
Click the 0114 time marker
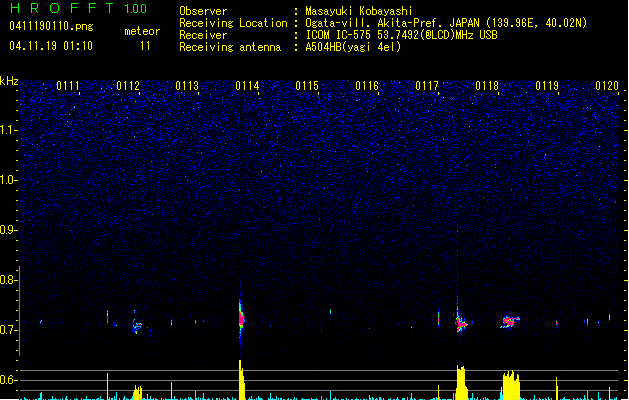(247, 86)
